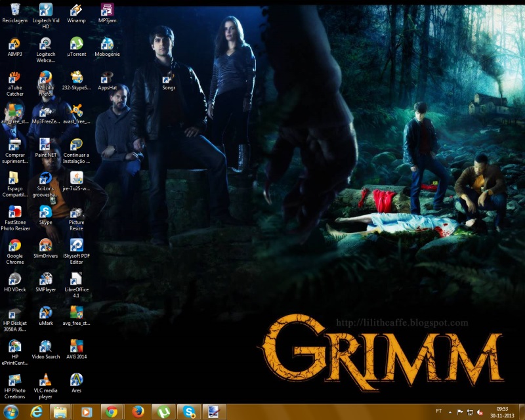The image size is (525, 420).
Task: Open the taskbar clock and date
Action: click(502, 411)
